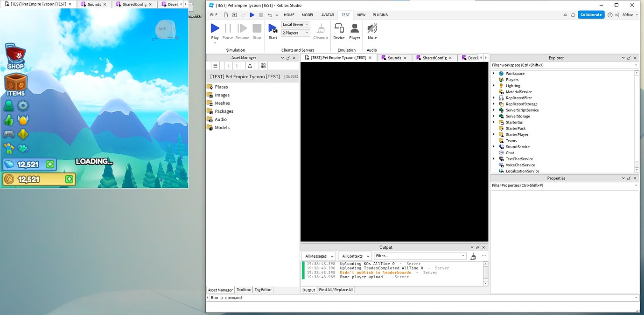This screenshot has height=315, width=644.
Task: Add coins with the plus on gold bar
Action: click(70, 179)
